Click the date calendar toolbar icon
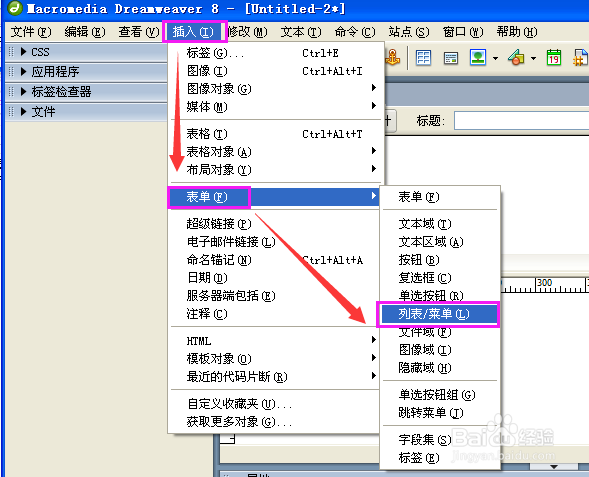Image resolution: width=589 pixels, height=477 pixels. [x=554, y=57]
